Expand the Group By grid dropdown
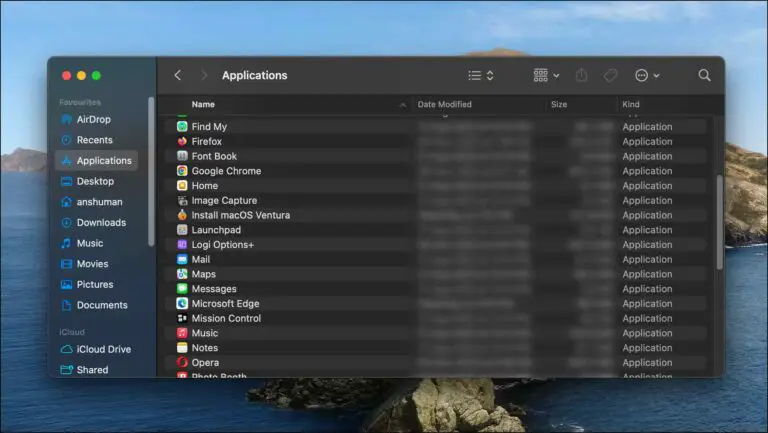768x433 pixels. coord(546,76)
